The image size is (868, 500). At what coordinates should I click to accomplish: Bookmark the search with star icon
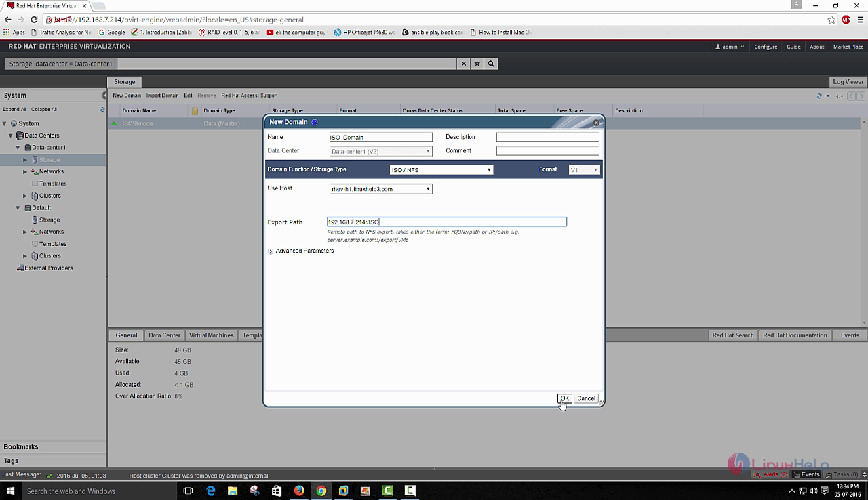[x=477, y=64]
